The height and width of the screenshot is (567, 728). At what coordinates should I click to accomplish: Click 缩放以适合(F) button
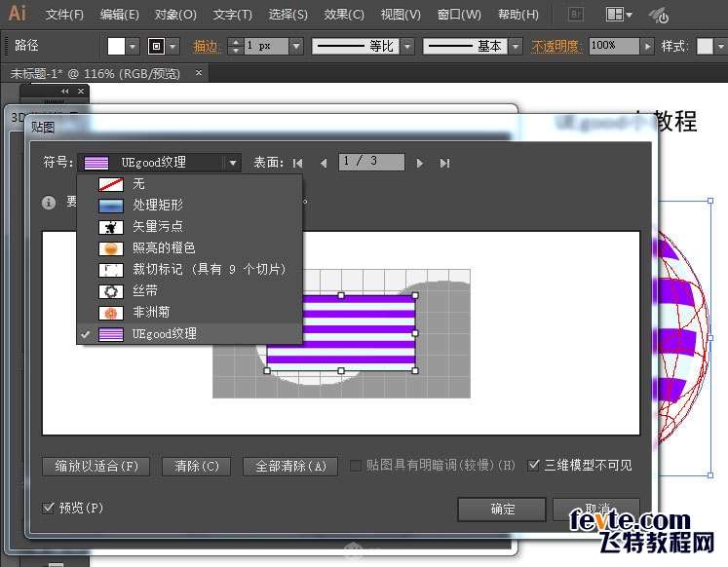point(96,467)
